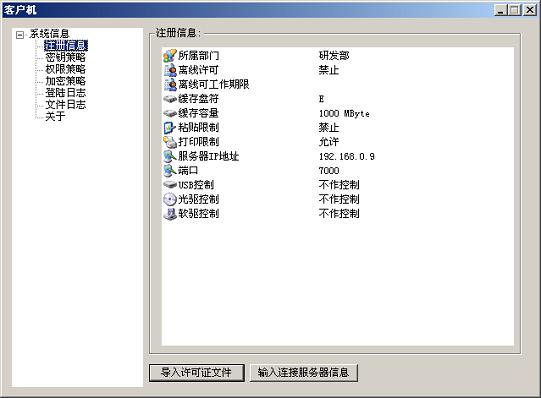Open 关于 in the tree
541x398 pixels.
55,116
